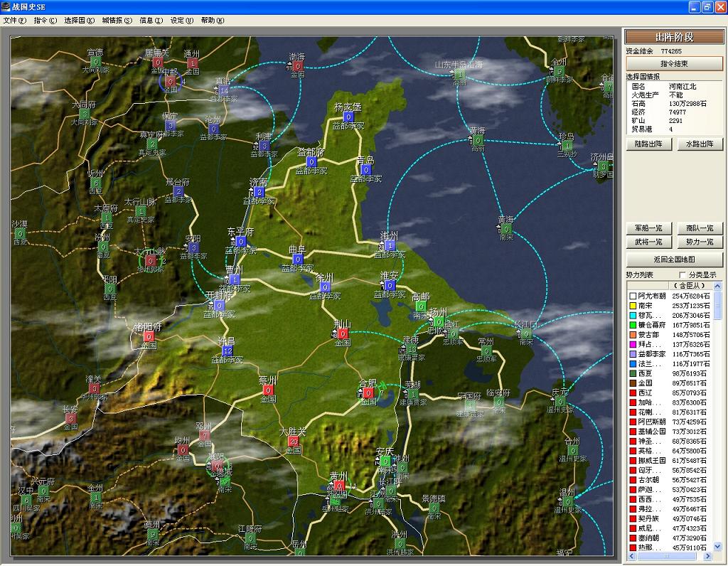The image size is (728, 566).
Task: Click the 合肥 city marker
Action: pyautogui.click(x=368, y=393)
